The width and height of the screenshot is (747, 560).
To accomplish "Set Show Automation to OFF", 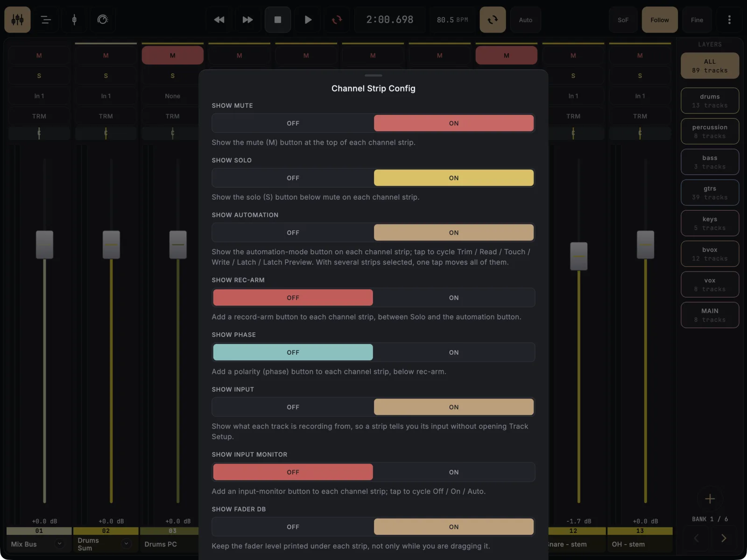I will tap(293, 232).
